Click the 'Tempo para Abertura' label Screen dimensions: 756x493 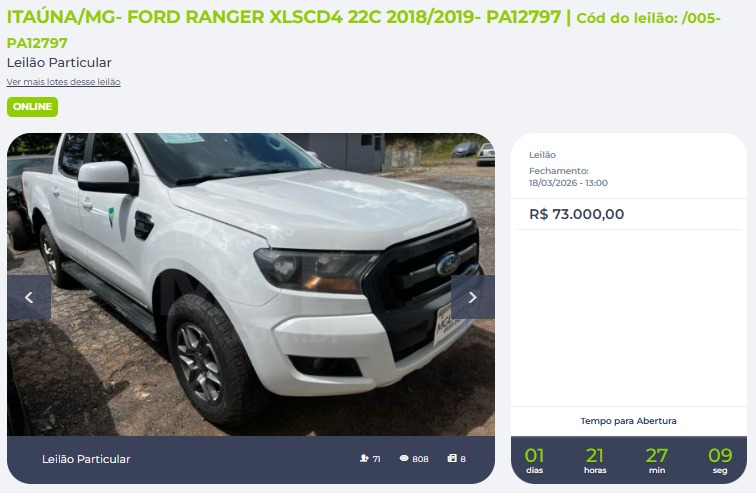(x=628, y=421)
